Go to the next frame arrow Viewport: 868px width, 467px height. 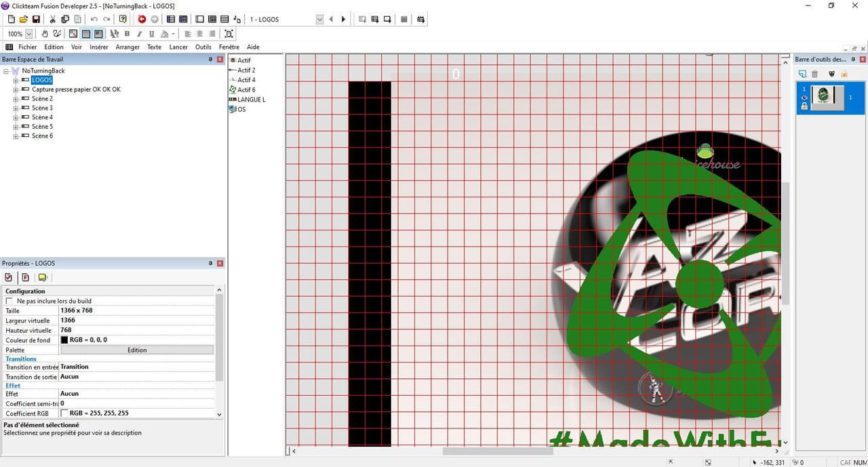[343, 19]
